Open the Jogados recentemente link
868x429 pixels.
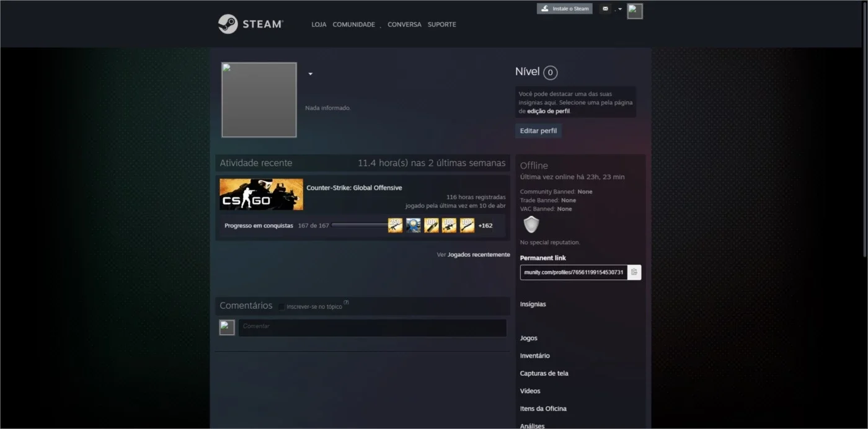(479, 255)
